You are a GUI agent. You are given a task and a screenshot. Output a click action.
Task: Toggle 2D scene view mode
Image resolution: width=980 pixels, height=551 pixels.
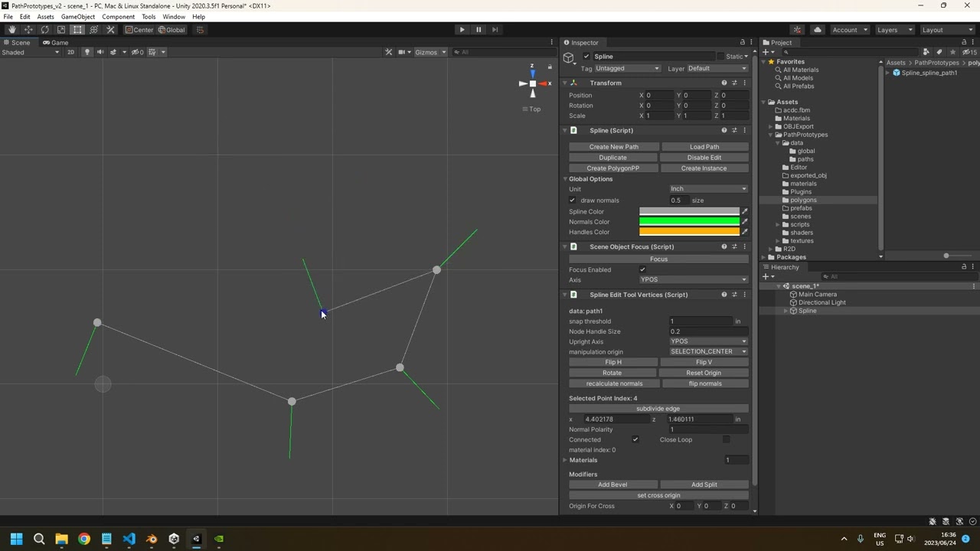tap(70, 52)
